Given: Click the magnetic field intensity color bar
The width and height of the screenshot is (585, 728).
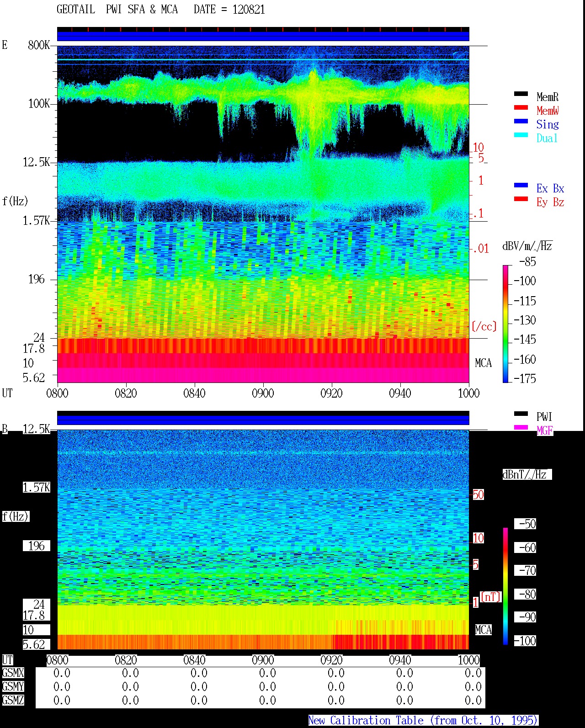Looking at the screenshot, I should tap(505, 586).
